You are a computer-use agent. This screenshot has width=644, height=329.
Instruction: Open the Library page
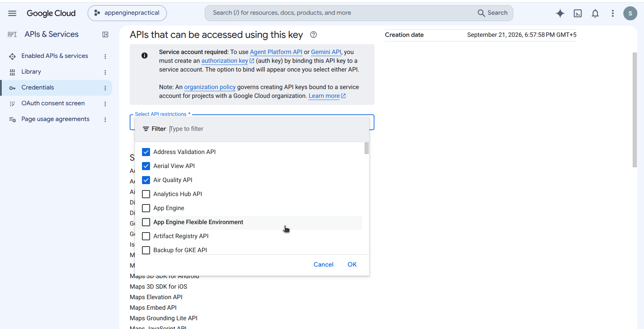click(31, 72)
